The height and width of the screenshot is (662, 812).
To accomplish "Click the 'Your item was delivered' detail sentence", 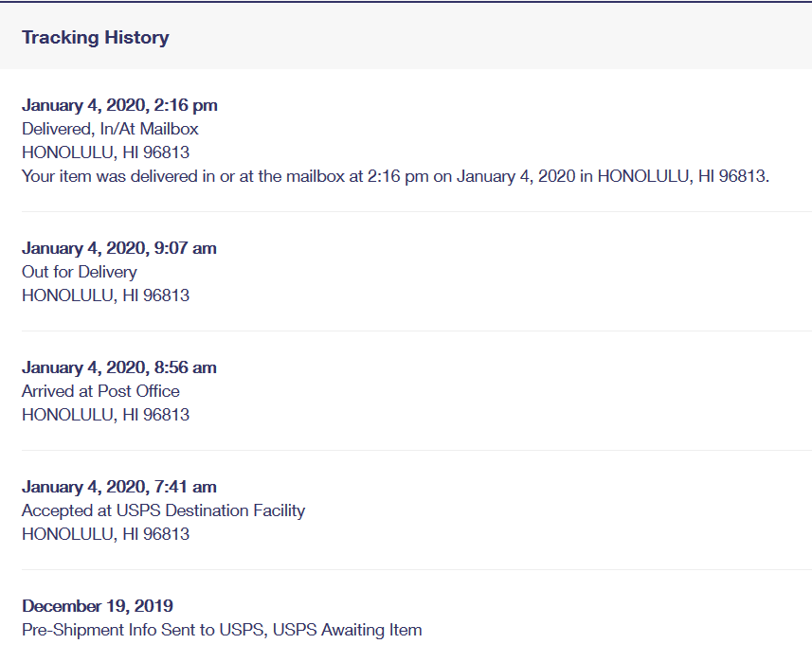I will click(x=395, y=176).
